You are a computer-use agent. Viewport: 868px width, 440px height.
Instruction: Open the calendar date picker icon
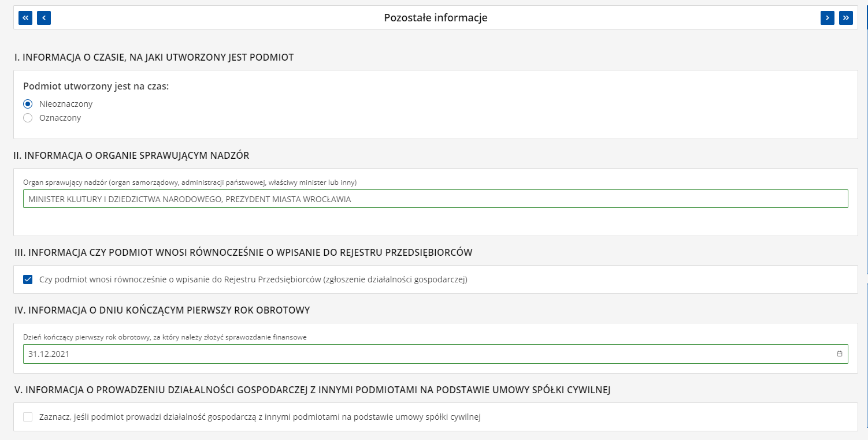point(840,354)
